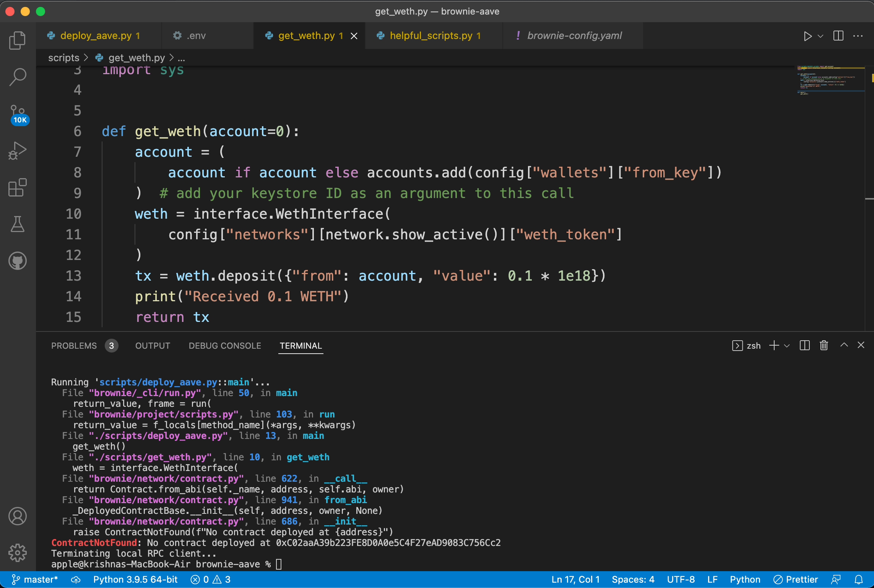Open a new terminal with plus icon
This screenshot has height=588, width=874.
click(773, 345)
